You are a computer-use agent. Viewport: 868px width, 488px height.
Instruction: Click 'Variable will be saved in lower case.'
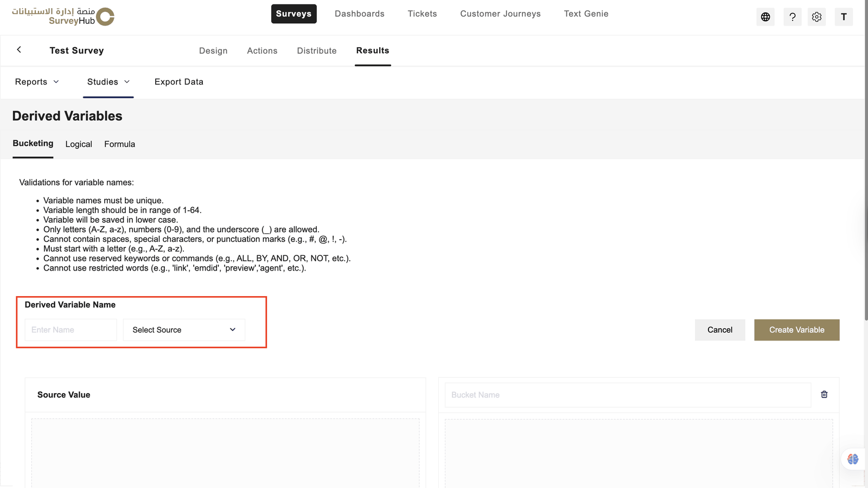click(111, 220)
